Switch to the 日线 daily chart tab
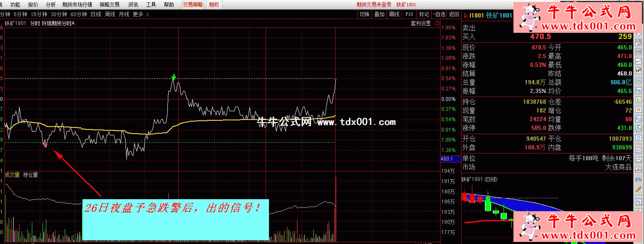Viewport: 644px width, 244px height. pos(96,15)
